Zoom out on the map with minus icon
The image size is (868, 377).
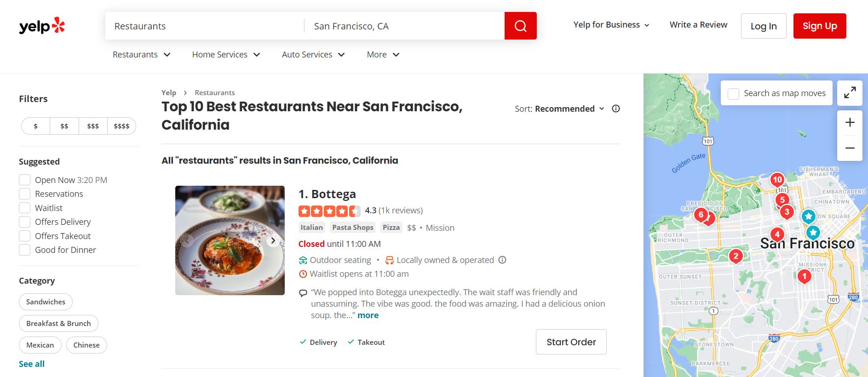pyautogui.click(x=850, y=148)
